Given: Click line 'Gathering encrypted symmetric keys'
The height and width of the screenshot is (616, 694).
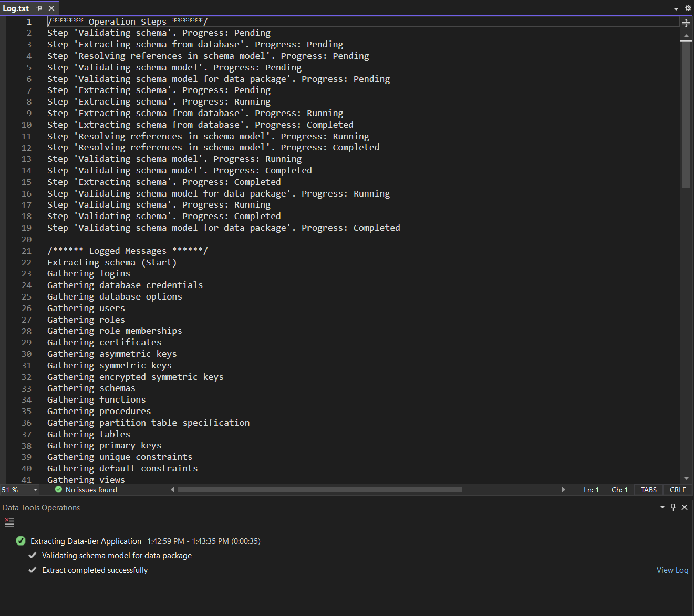Looking at the screenshot, I should click(136, 377).
